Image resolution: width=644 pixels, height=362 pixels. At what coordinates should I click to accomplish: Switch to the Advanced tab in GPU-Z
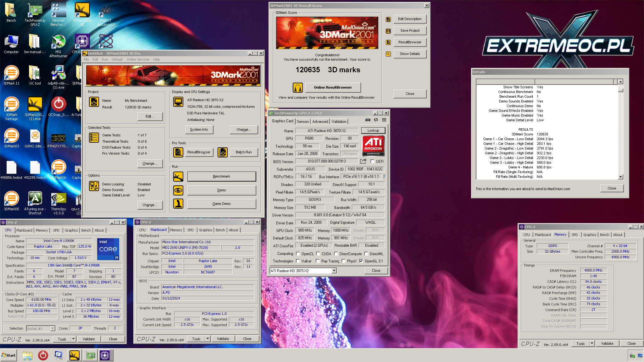[x=320, y=122]
